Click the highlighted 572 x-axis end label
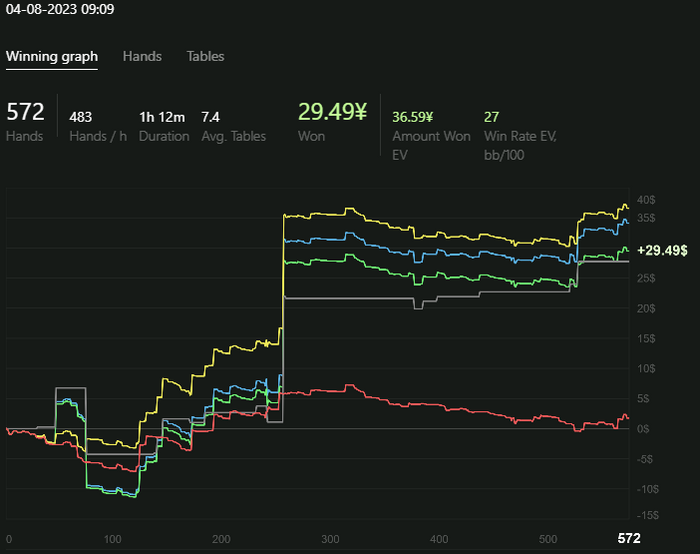Screen dimensions: 700x554 (629, 538)
